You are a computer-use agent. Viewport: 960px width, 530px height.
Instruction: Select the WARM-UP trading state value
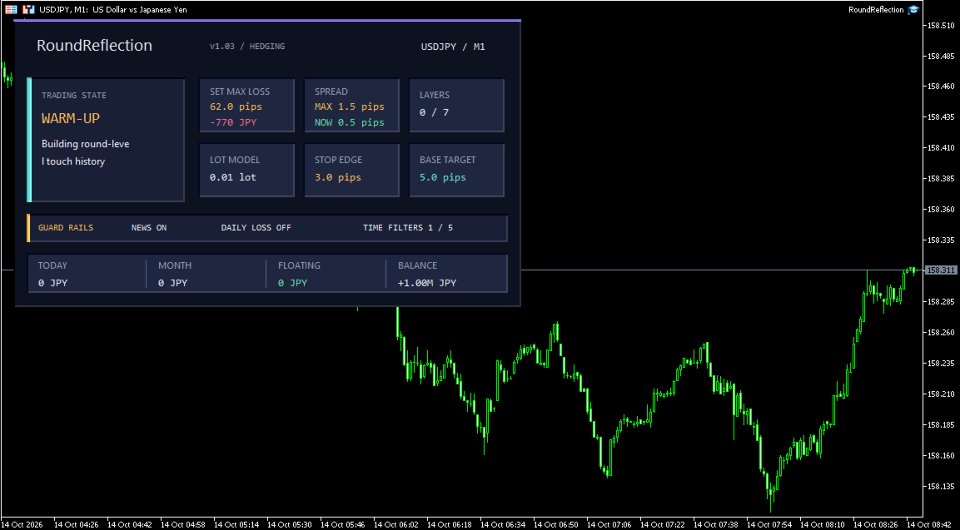[70, 118]
